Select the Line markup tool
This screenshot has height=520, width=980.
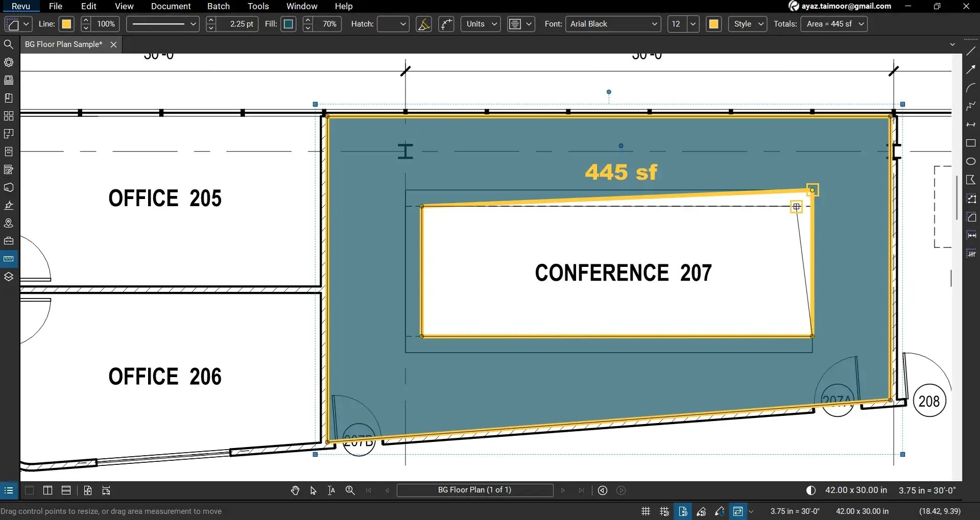pos(971,51)
